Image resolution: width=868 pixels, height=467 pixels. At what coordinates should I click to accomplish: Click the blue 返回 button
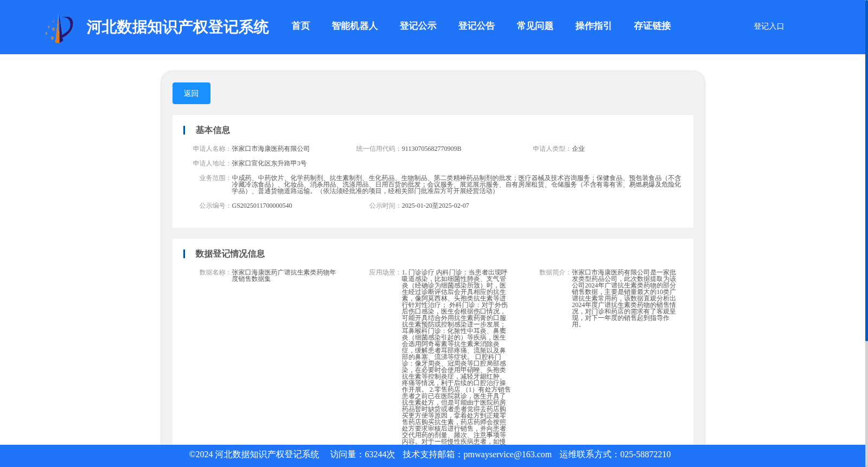click(x=192, y=93)
